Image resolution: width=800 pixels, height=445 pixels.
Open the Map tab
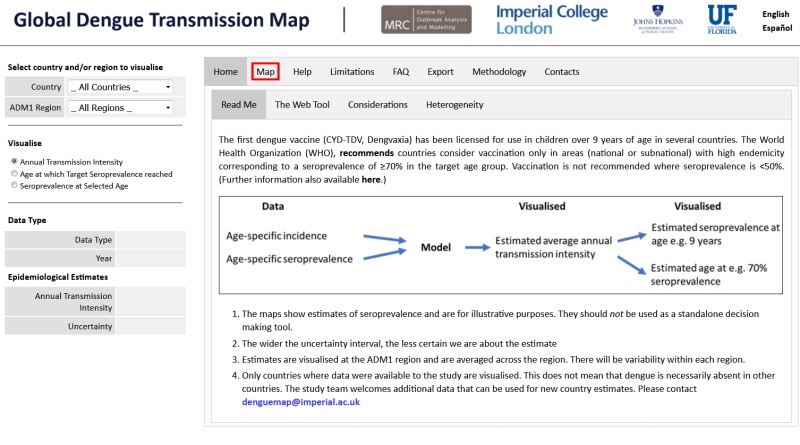click(x=265, y=72)
